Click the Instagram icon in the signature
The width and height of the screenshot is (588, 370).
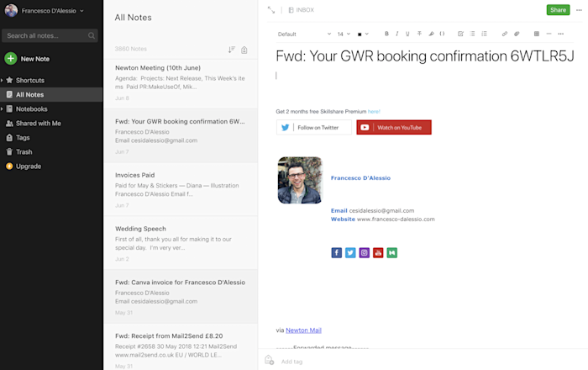point(364,253)
